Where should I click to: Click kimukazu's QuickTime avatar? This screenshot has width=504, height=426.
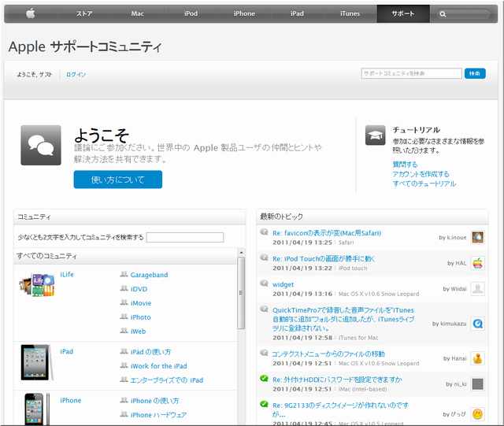[478, 324]
